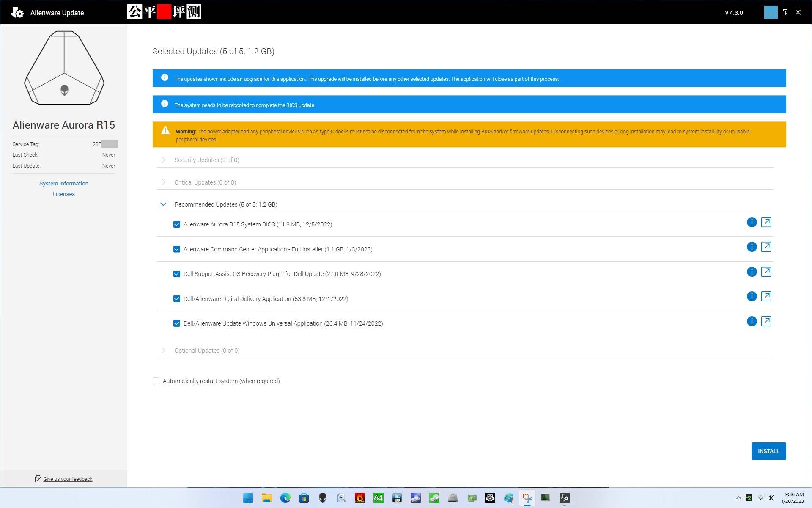Image resolution: width=812 pixels, height=508 pixels.
Task: Collapse the Recommended Updates section
Action: click(163, 204)
